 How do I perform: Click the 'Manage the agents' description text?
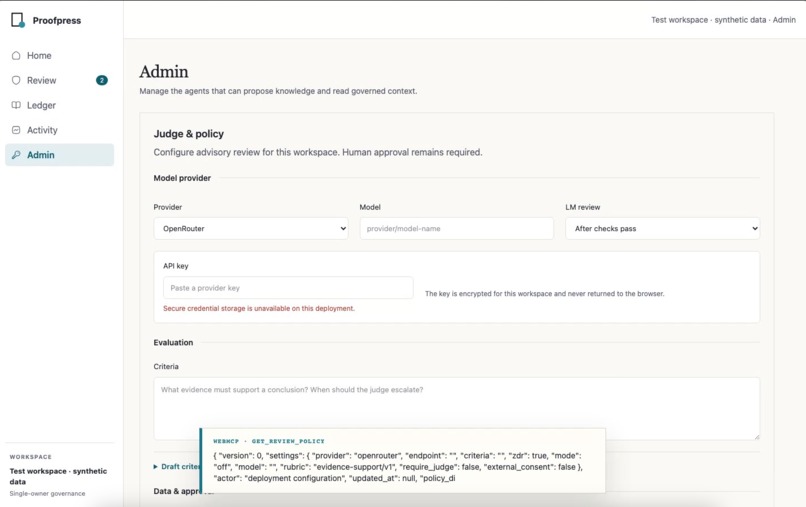pyautogui.click(x=278, y=91)
